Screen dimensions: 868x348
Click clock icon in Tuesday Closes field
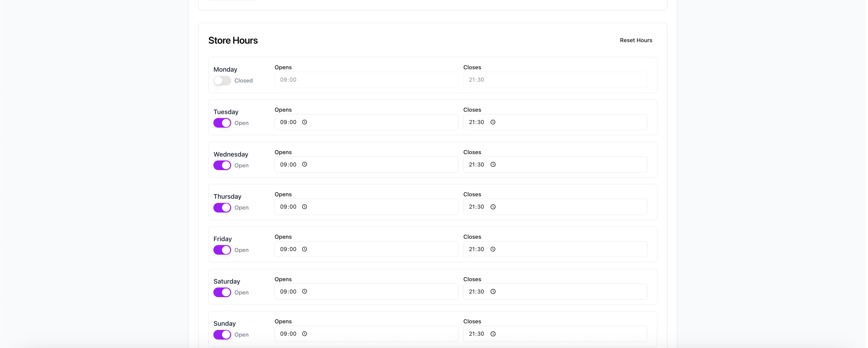tap(493, 122)
